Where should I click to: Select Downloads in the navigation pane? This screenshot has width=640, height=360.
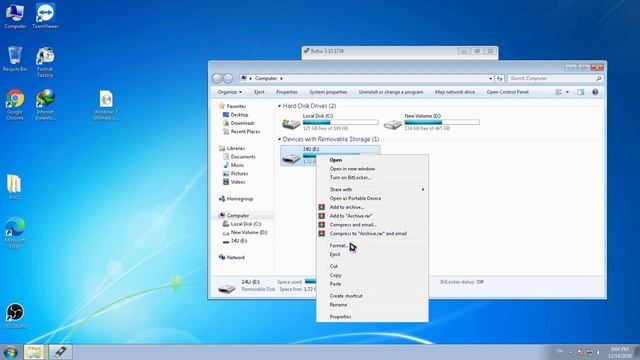[239, 123]
